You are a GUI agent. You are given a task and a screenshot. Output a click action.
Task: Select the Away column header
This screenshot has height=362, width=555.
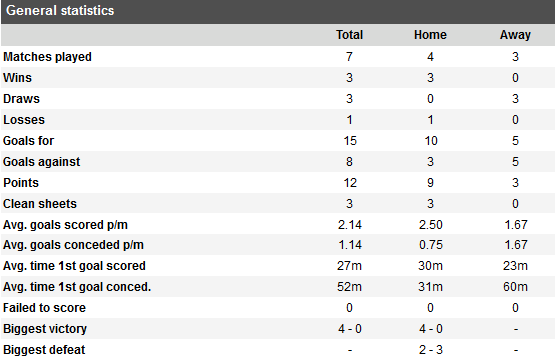[x=515, y=35]
